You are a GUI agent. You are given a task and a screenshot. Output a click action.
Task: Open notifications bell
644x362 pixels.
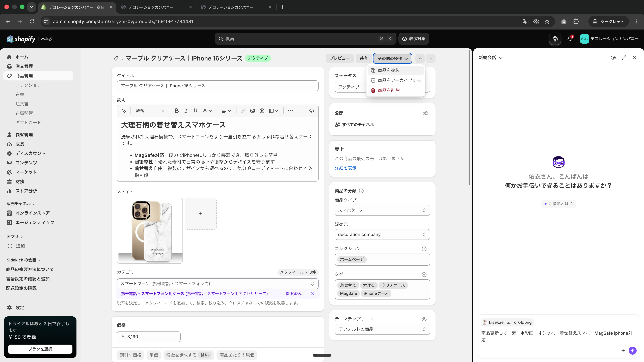point(570,39)
